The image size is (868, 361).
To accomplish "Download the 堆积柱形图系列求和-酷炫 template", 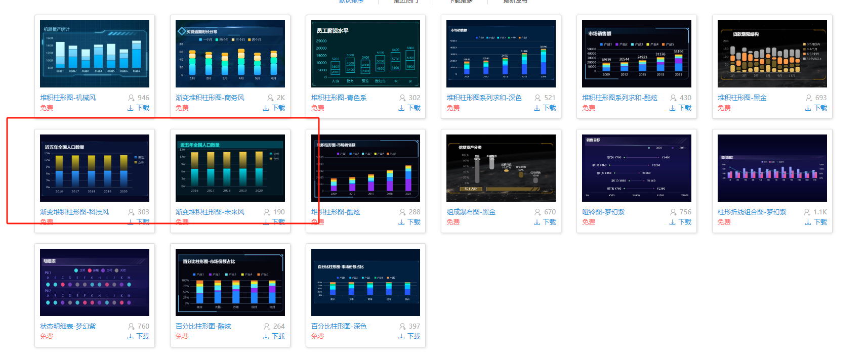I will 680,108.
